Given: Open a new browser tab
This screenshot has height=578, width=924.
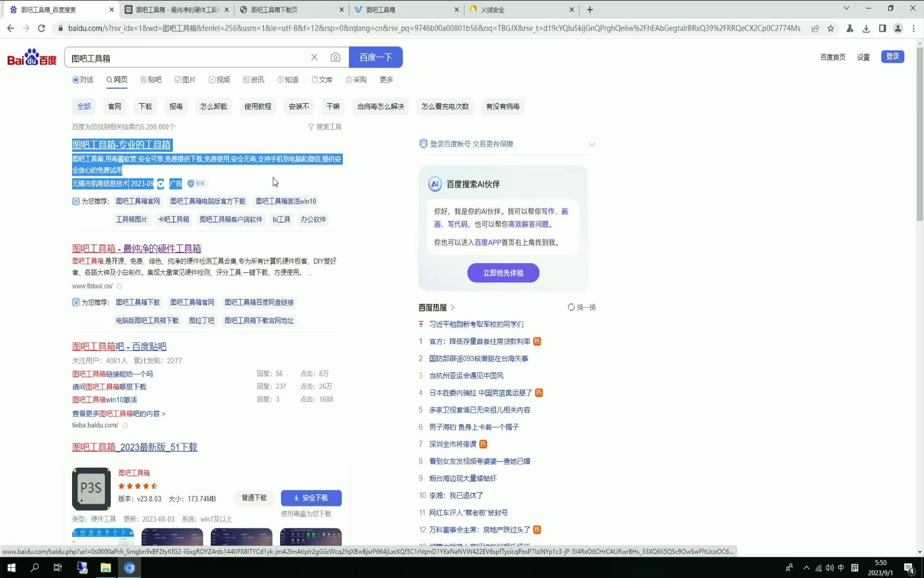Looking at the screenshot, I should pos(590,10).
